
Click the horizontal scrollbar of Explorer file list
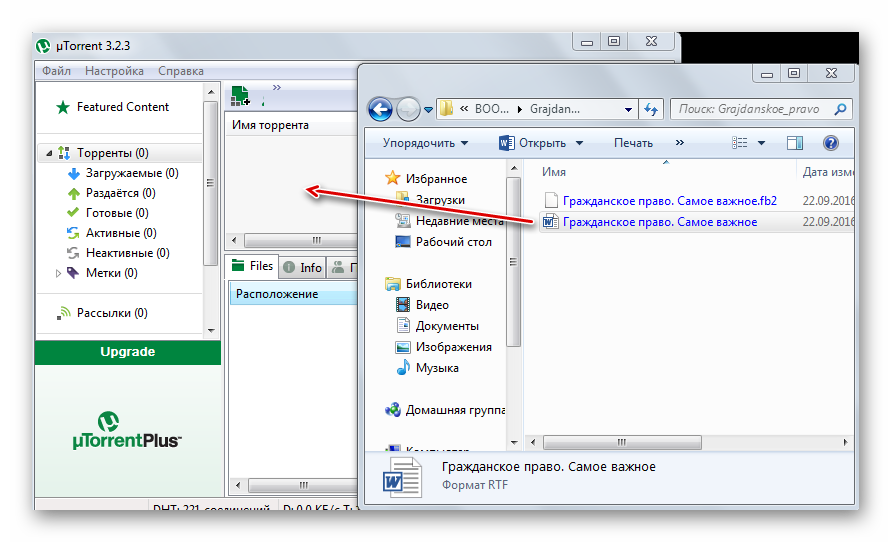point(622,442)
